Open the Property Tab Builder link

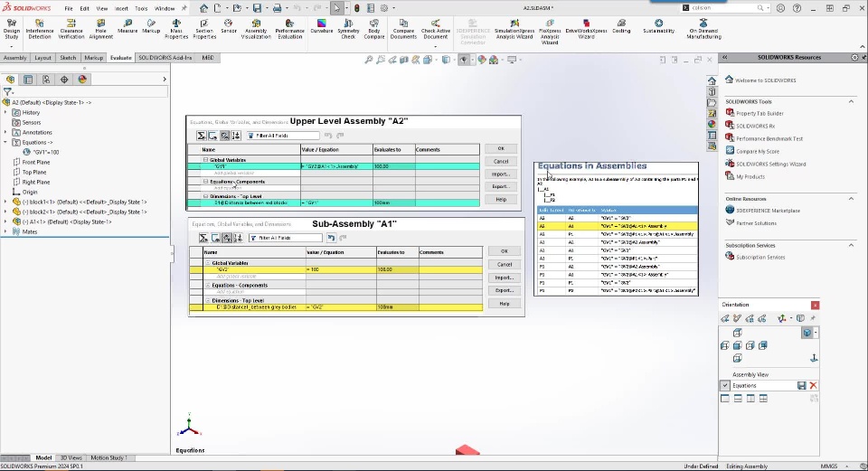point(759,114)
